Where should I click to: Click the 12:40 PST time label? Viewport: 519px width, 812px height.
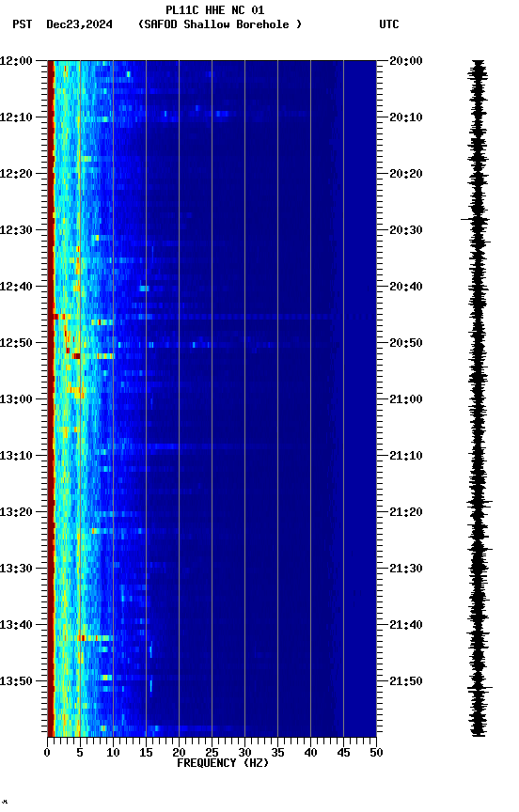16,287
